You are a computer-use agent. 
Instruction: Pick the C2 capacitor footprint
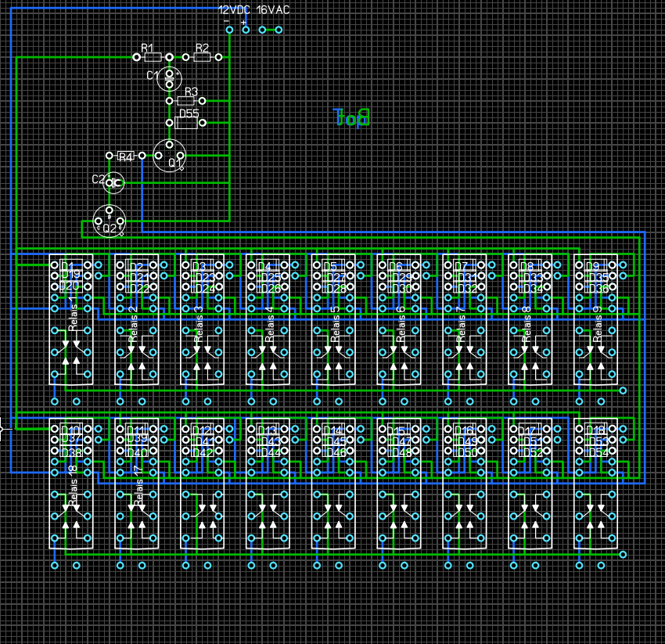[114, 183]
